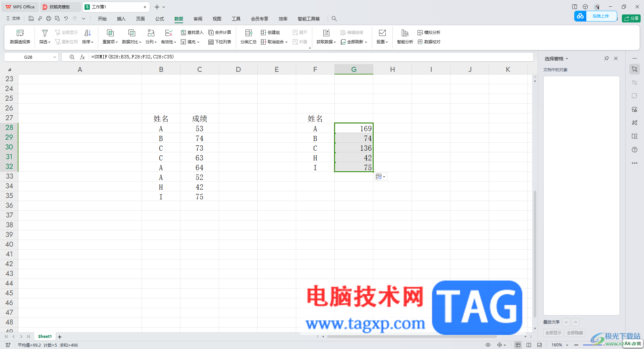This screenshot has width=644, height=349.
Task: Open the 公式 ribbon tab
Action: [160, 19]
